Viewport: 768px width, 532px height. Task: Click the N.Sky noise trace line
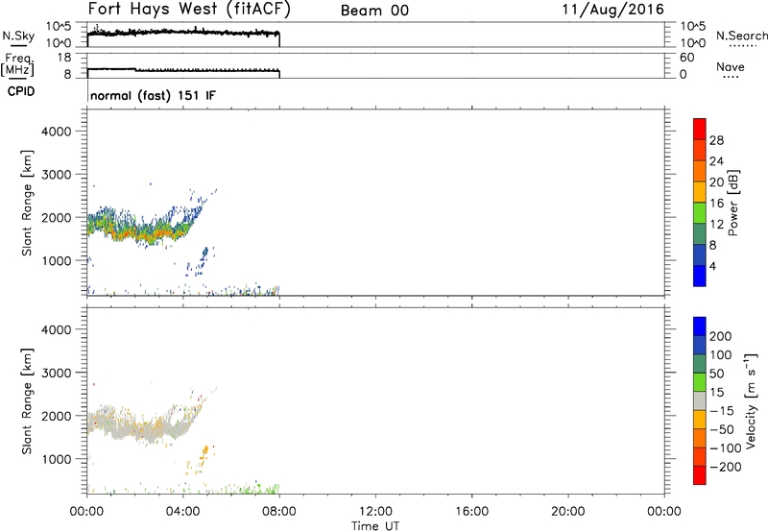point(183,33)
